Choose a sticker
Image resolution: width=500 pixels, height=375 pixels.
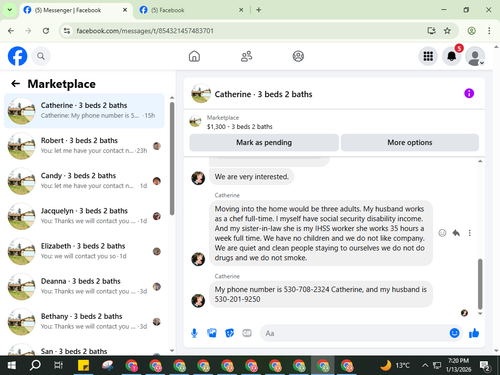tap(229, 333)
